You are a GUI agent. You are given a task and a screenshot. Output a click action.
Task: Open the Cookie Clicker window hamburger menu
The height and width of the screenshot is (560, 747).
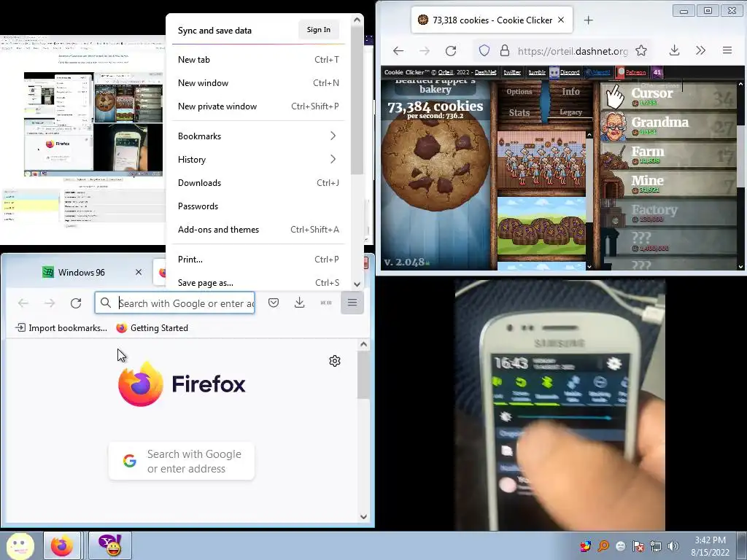click(727, 50)
